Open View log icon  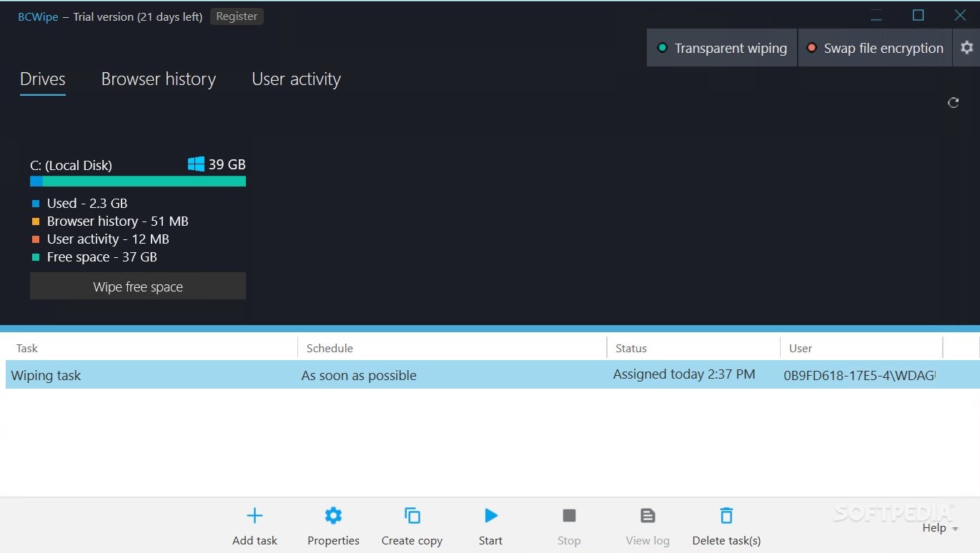coord(648,516)
